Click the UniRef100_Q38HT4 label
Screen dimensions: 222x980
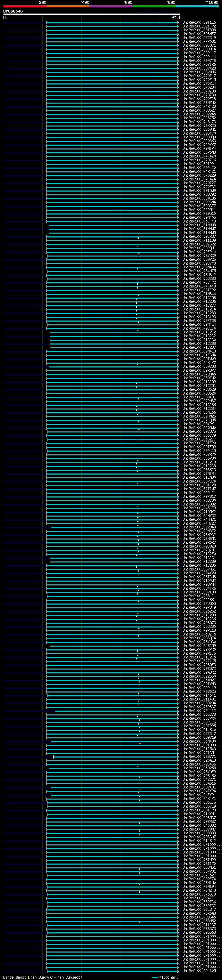199,49
